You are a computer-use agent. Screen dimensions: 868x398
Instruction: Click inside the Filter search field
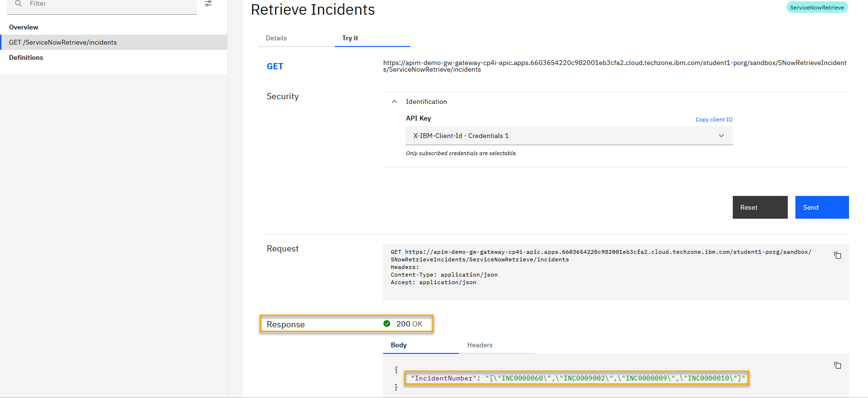[x=109, y=4]
